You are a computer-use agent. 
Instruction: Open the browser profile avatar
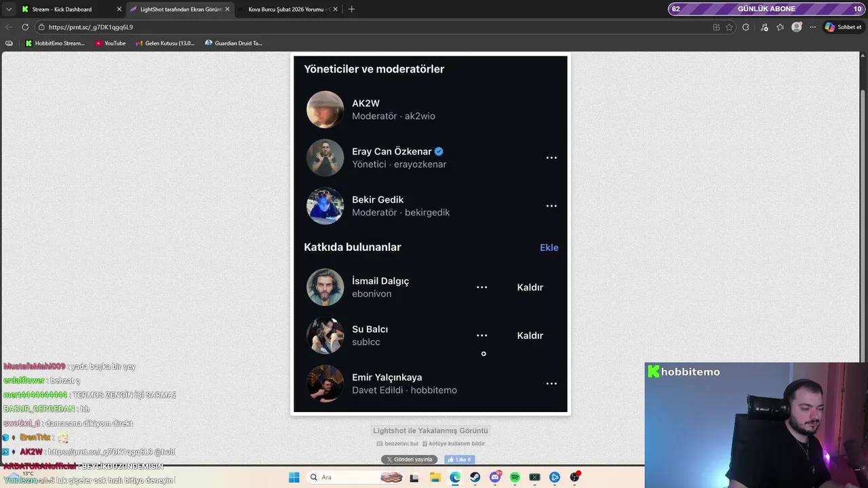(x=797, y=27)
